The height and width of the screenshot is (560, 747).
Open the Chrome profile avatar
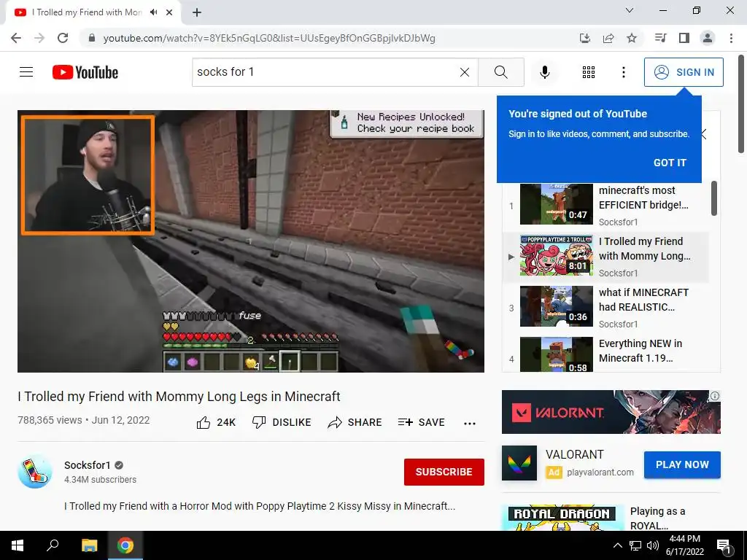tap(708, 38)
